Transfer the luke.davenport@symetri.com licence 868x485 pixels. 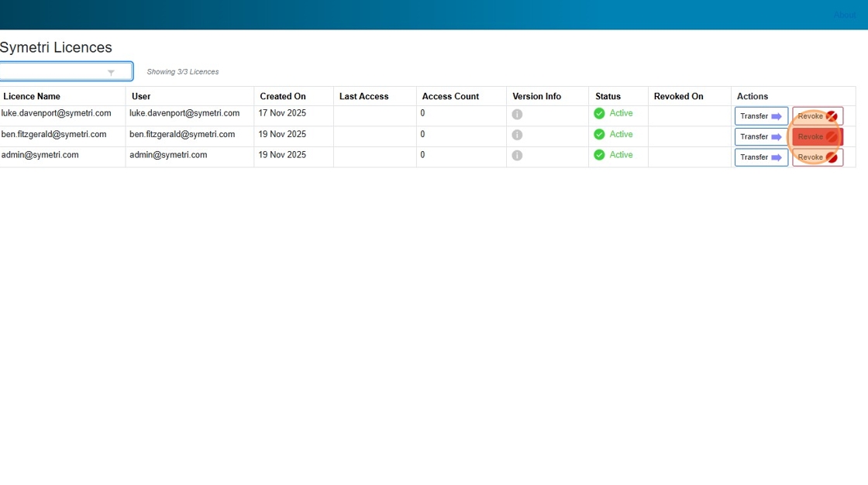coord(761,116)
